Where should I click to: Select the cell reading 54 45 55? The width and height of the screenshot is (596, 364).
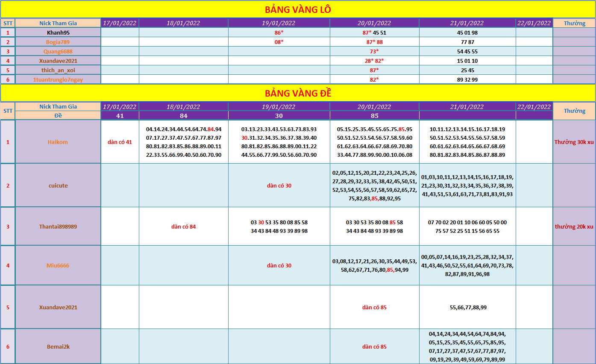point(467,51)
